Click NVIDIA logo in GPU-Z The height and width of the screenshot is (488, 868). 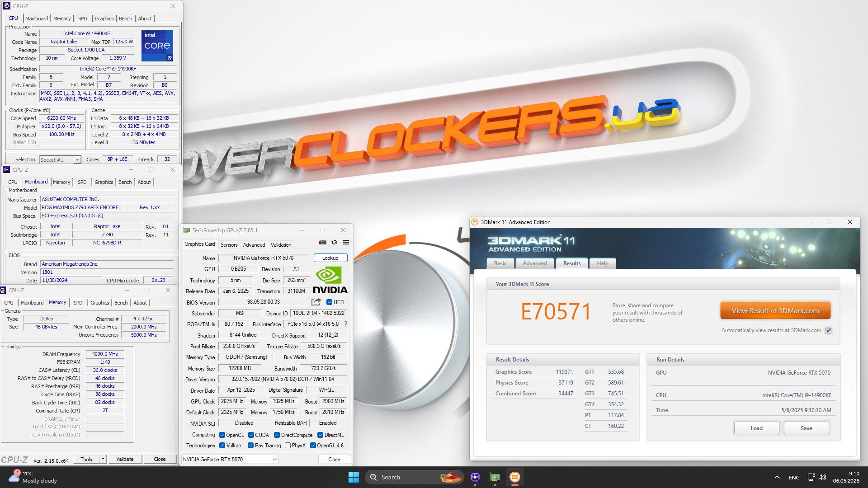tap(330, 280)
